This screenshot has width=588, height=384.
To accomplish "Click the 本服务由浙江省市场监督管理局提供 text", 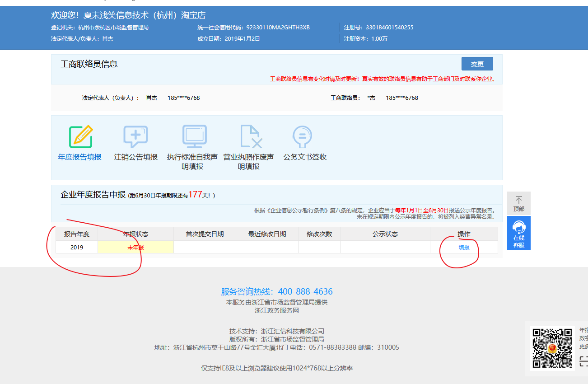I will click(277, 302).
